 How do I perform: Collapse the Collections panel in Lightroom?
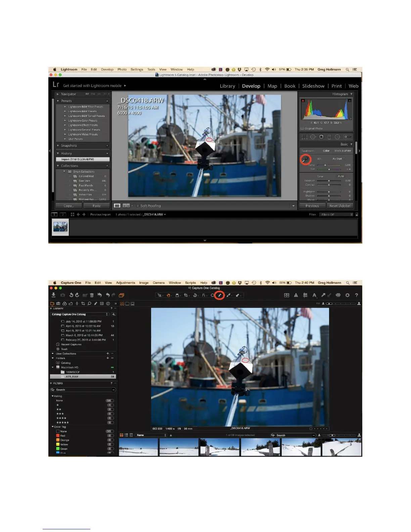(58, 166)
